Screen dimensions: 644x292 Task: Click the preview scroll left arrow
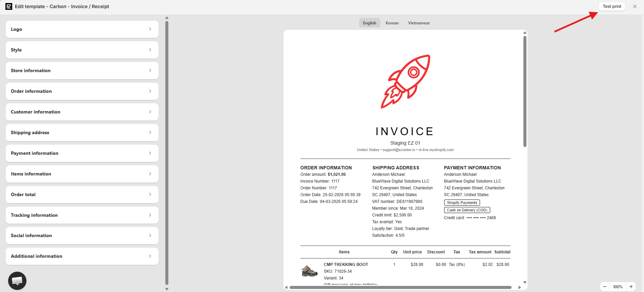click(286, 287)
